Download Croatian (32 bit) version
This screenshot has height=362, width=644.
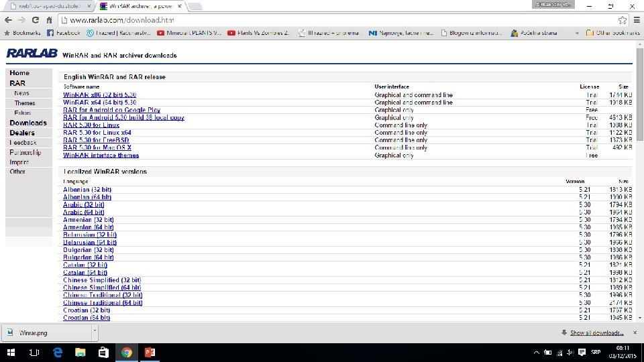(x=87, y=310)
